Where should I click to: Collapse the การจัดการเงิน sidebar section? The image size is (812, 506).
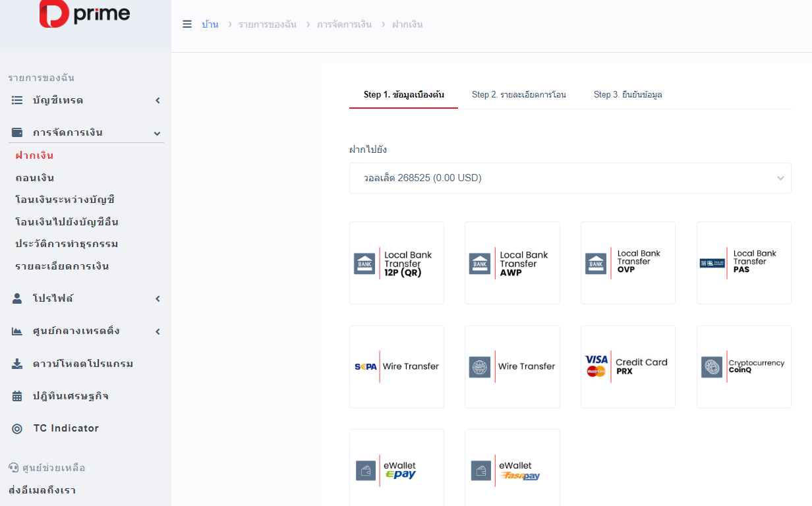coord(86,132)
